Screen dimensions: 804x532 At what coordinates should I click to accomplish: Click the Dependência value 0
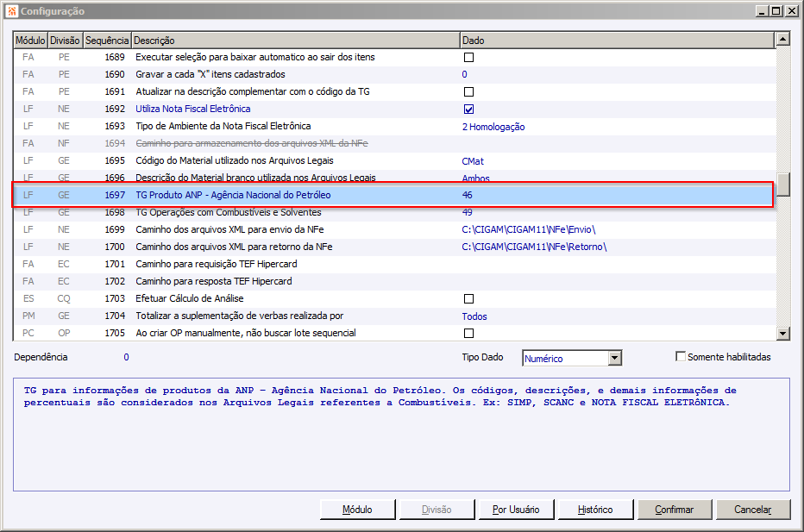126,357
